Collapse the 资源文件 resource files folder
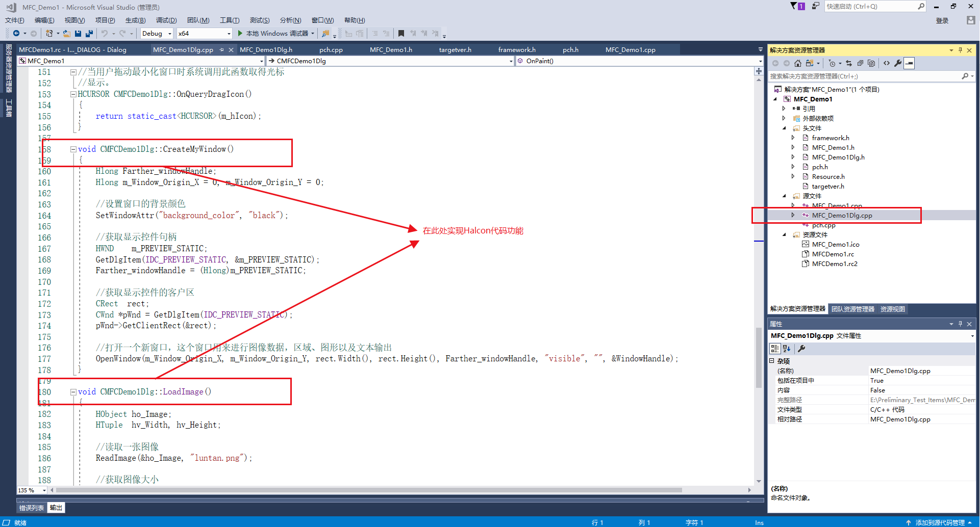Image resolution: width=980 pixels, height=527 pixels. [784, 235]
